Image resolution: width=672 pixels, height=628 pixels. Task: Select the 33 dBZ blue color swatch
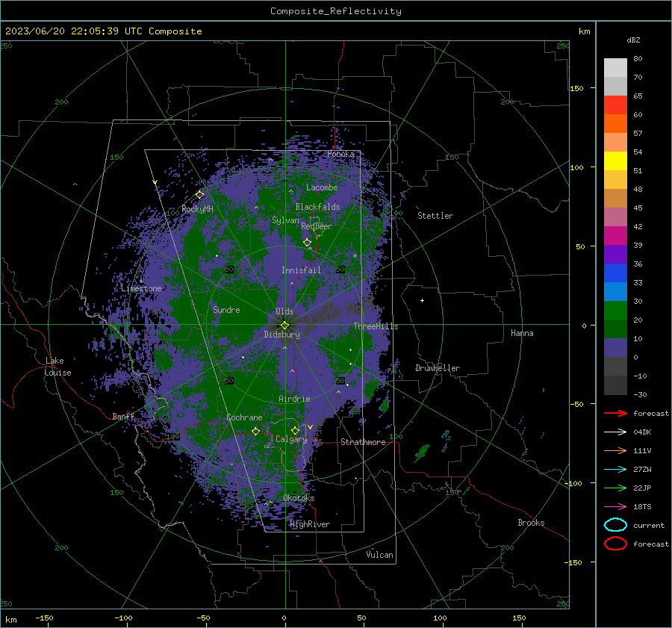(x=615, y=273)
